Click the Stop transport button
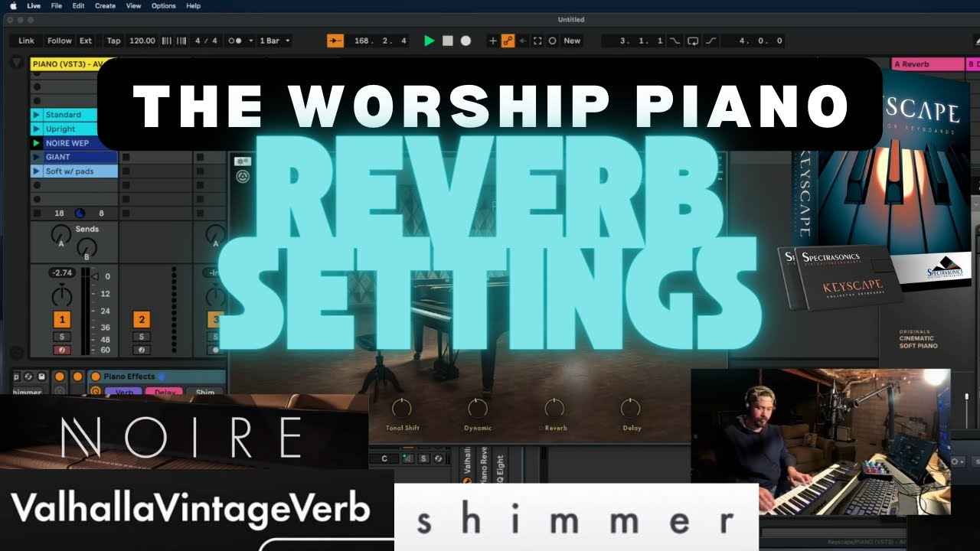The height and width of the screenshot is (551, 980). click(448, 41)
